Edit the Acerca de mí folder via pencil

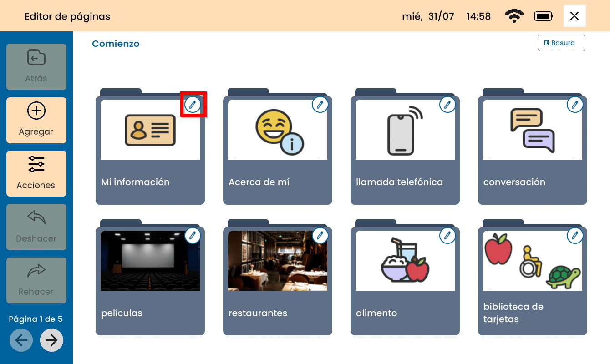point(320,105)
